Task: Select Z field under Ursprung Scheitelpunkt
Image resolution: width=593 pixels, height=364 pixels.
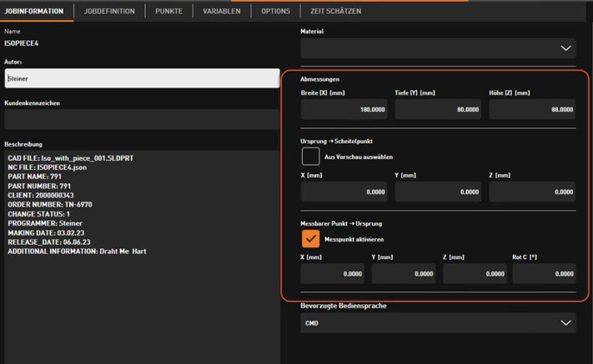Action: click(532, 192)
